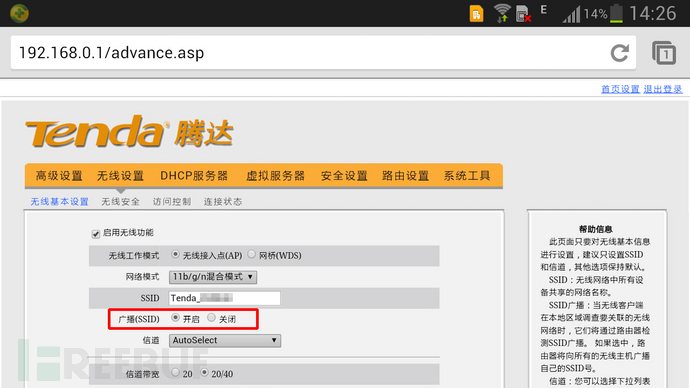Tap the battery indicator icon

pyautogui.click(x=616, y=13)
